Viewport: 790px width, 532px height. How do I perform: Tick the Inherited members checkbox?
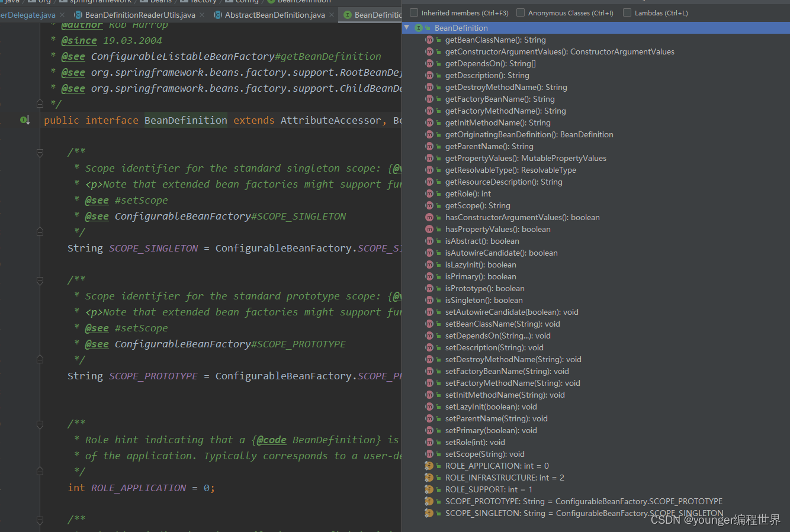tap(414, 12)
